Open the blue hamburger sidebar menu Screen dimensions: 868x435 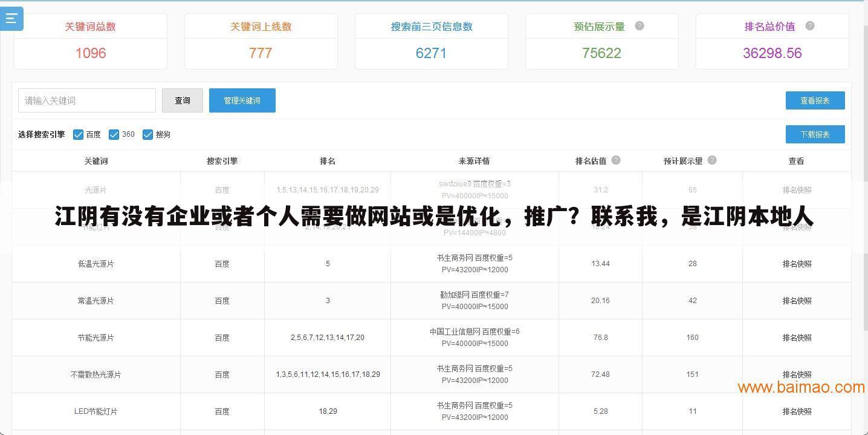[11, 18]
